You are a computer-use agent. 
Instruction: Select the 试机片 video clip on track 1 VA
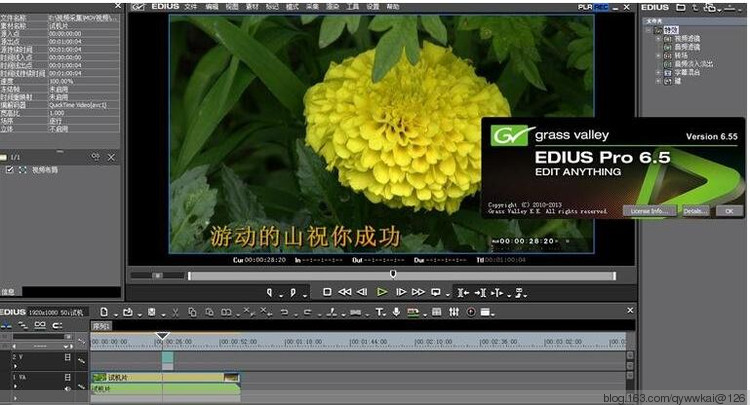point(165,378)
